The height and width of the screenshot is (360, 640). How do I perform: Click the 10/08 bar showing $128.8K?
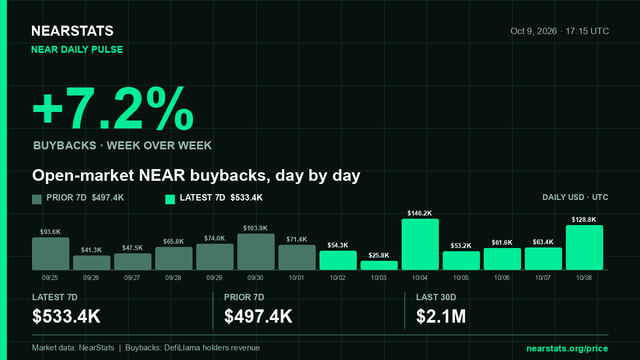(x=584, y=247)
